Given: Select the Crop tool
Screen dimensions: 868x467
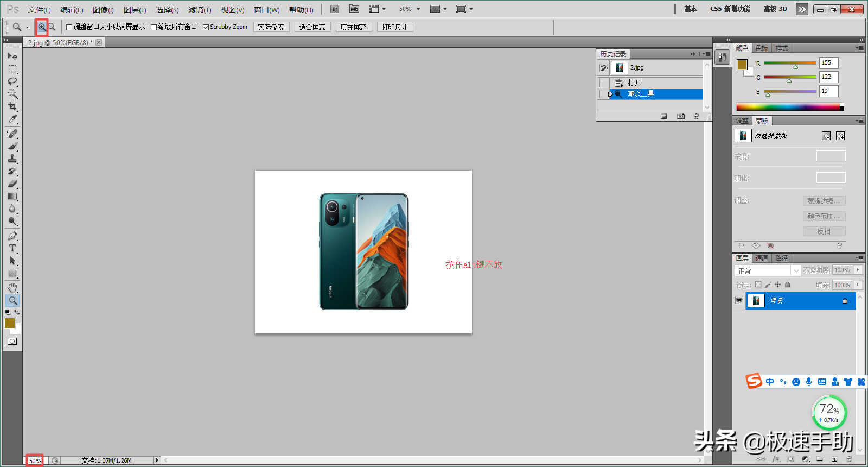Looking at the screenshot, I should click(12, 106).
